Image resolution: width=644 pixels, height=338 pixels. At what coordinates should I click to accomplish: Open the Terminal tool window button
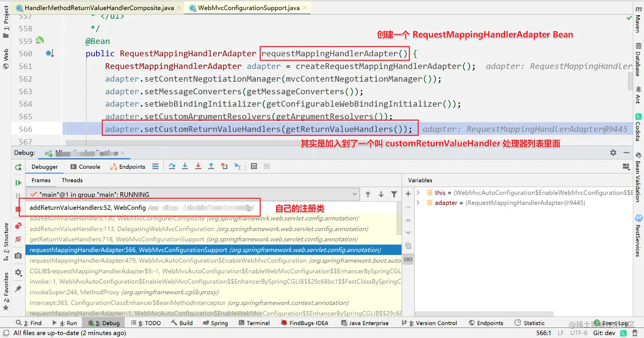click(x=254, y=323)
